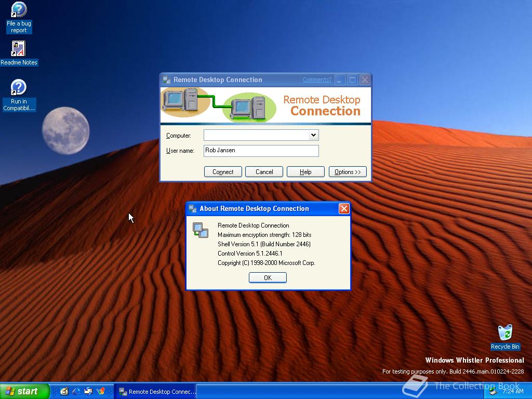
Task: Click the Shell Version 5.1 build text
Action: tap(264, 244)
